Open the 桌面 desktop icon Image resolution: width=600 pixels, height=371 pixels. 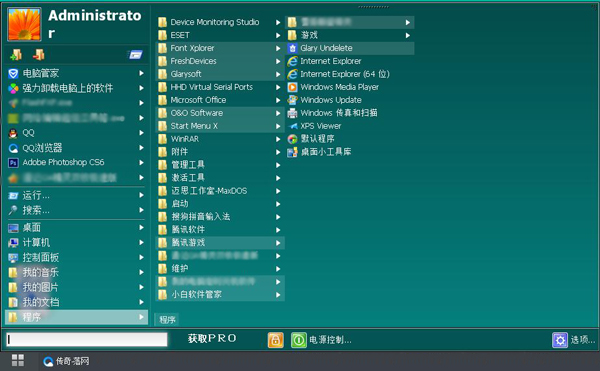pyautogui.click(x=13, y=228)
